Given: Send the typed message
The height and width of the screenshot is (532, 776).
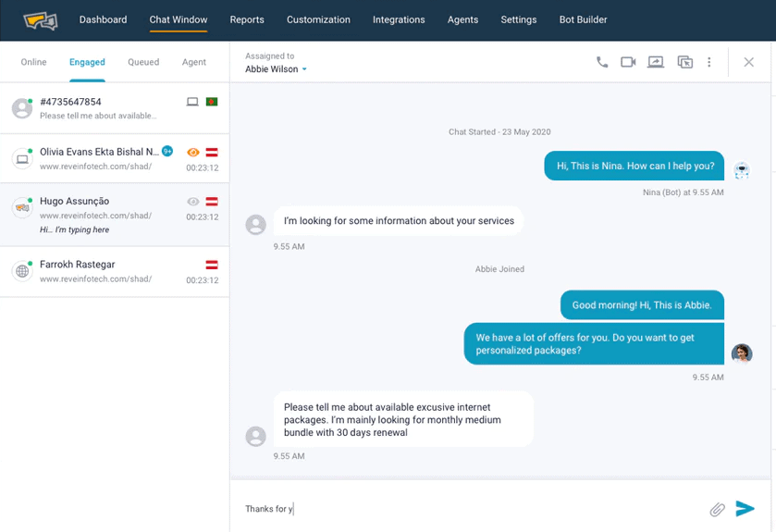Looking at the screenshot, I should pos(745,508).
